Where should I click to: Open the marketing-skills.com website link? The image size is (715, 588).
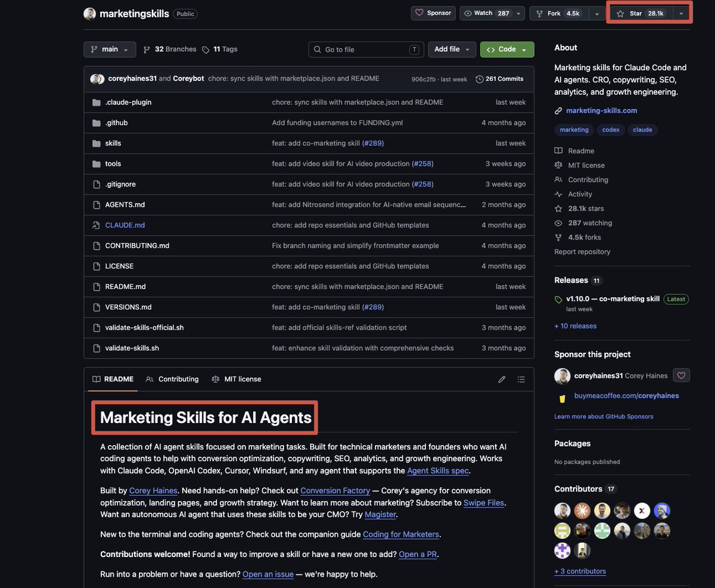pyautogui.click(x=601, y=111)
